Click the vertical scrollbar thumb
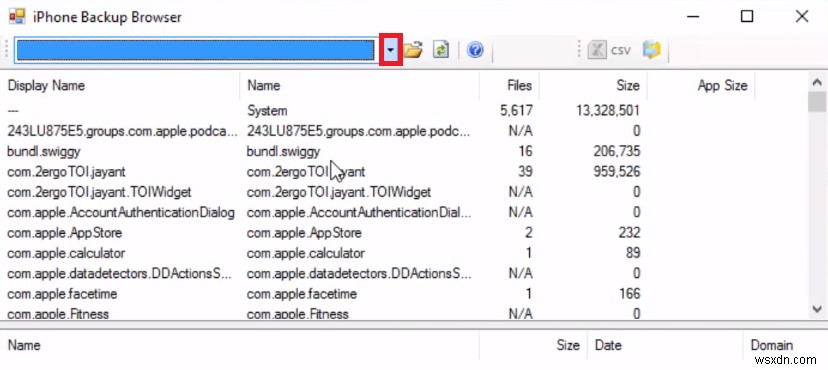Screen dimensions: 828x370 (x=817, y=102)
